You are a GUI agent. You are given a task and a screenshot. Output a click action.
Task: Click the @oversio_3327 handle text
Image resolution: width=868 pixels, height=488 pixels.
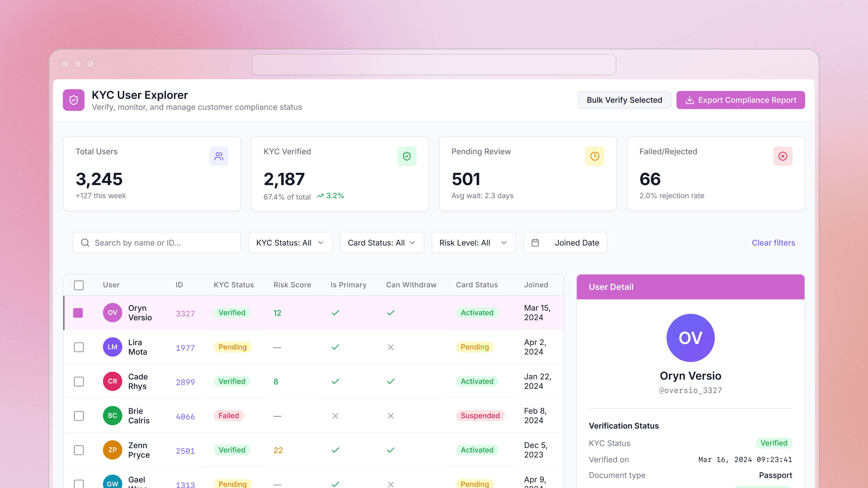pyautogui.click(x=690, y=390)
